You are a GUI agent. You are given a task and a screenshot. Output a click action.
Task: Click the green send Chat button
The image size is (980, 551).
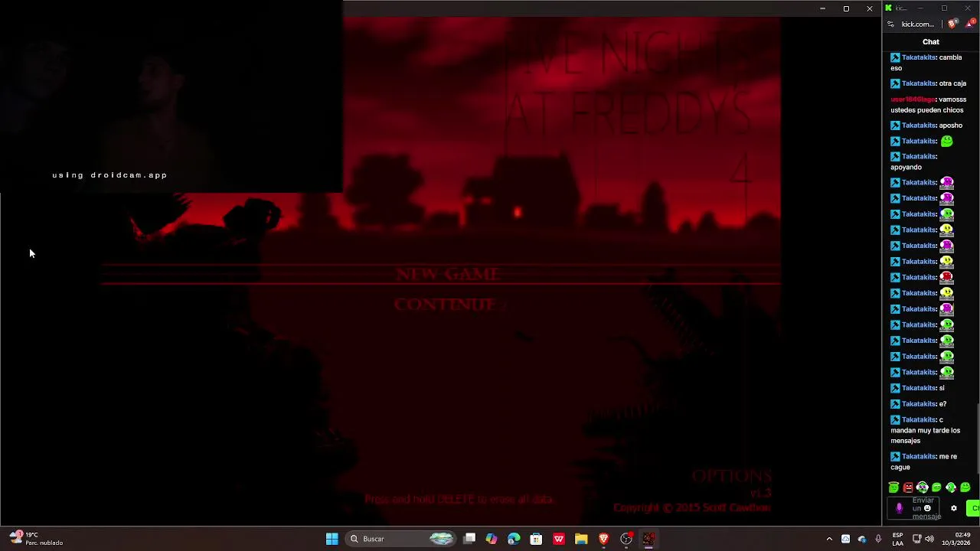[974, 508]
